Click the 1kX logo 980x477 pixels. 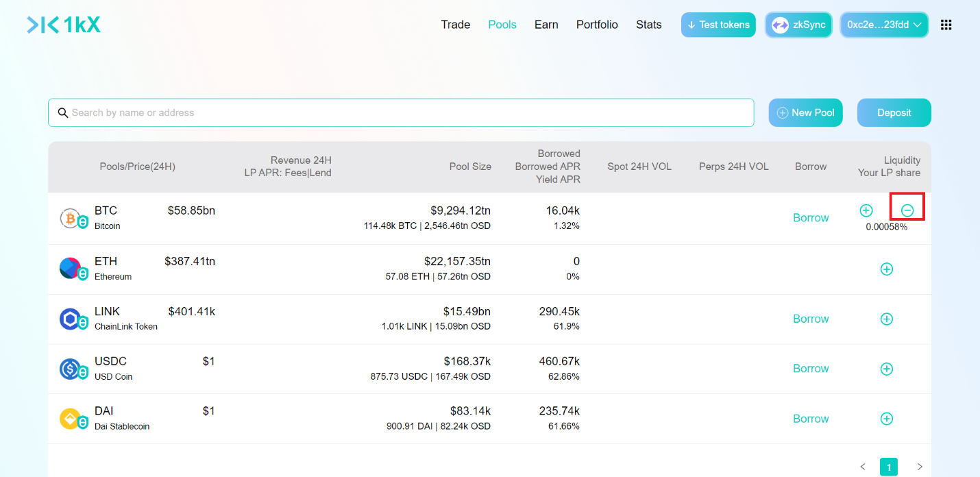pyautogui.click(x=64, y=25)
